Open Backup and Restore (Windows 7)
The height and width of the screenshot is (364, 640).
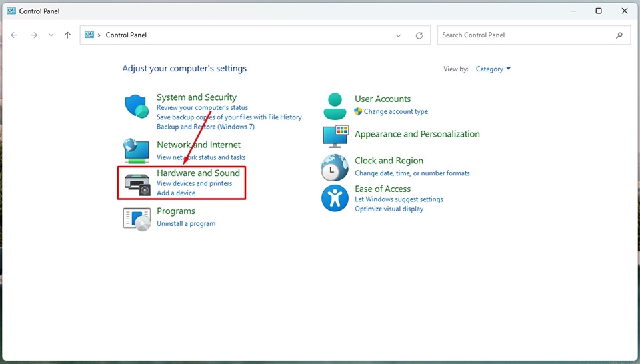click(206, 127)
